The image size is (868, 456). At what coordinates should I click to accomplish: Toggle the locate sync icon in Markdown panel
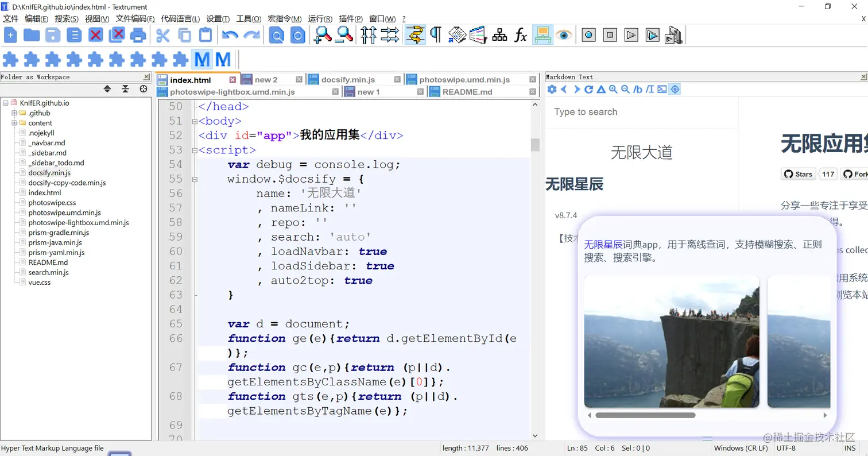[675, 89]
